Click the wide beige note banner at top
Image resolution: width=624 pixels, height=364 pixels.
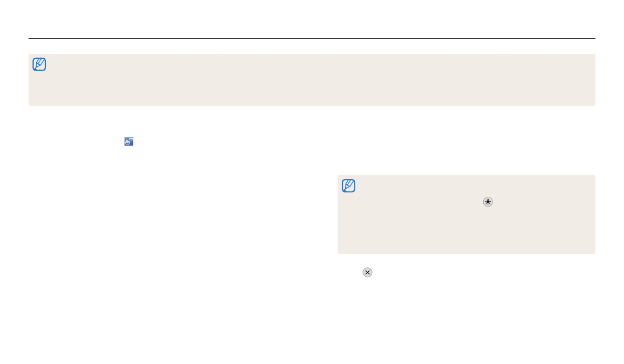[x=312, y=80]
